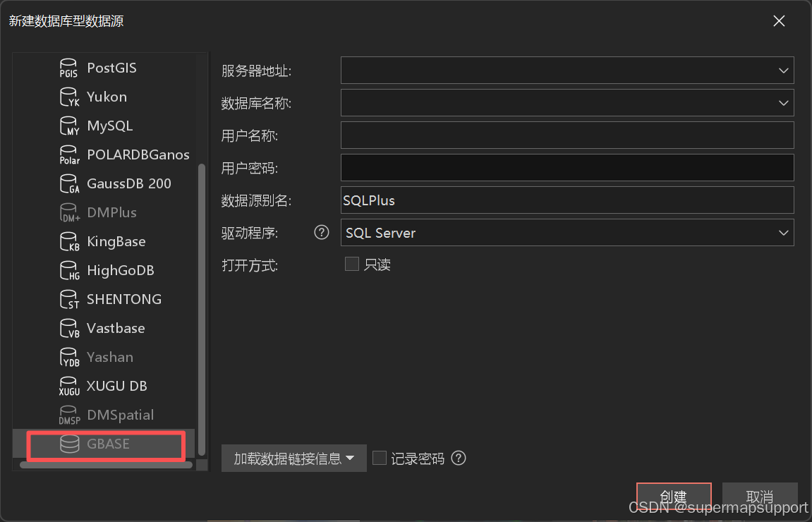Click the database list horizontal scrollbar
Screen dimensions: 812x522
click(106, 465)
